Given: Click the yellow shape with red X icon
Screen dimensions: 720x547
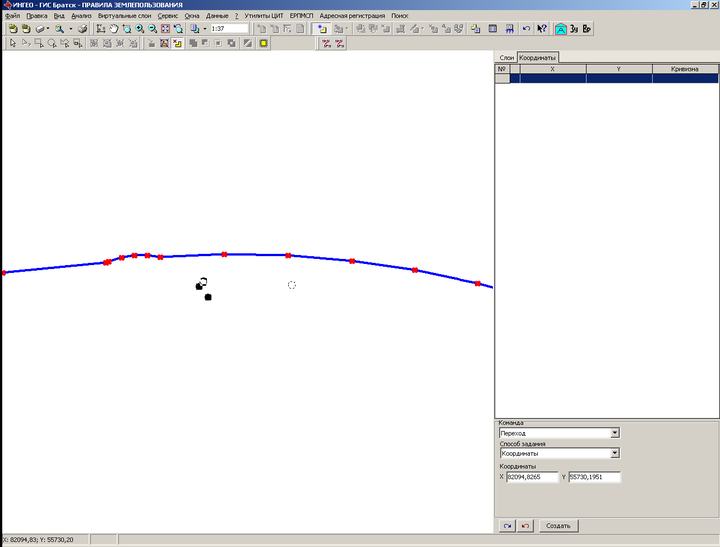Looking at the screenshot, I should (x=177, y=43).
